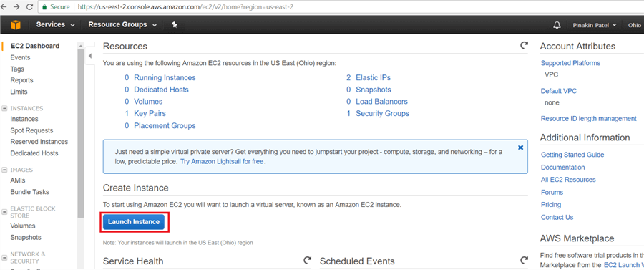Open Volumes in the sidebar

point(23,226)
